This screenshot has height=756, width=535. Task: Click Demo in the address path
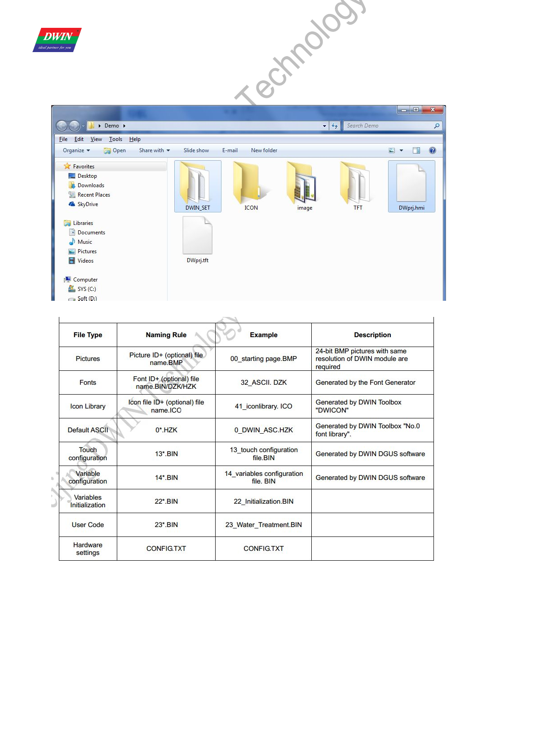tap(112, 126)
